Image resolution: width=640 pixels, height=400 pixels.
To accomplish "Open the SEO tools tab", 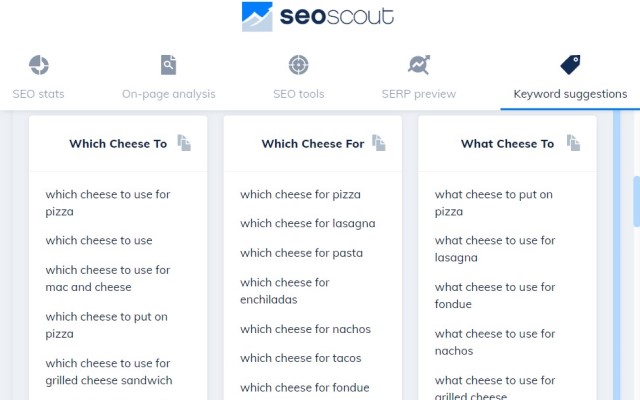I will (298, 94).
